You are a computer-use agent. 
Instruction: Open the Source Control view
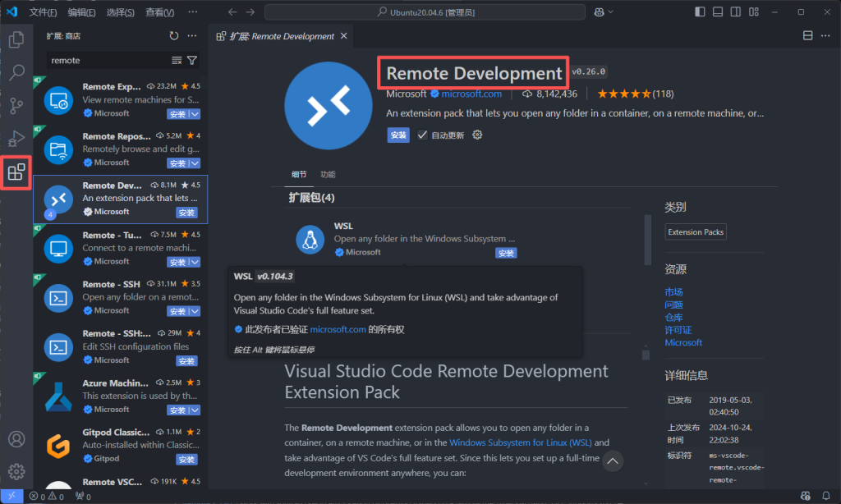coord(16,105)
